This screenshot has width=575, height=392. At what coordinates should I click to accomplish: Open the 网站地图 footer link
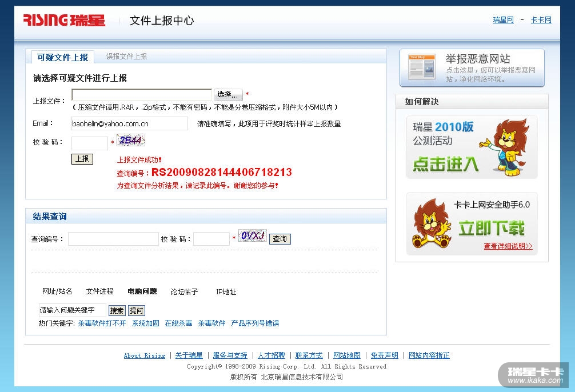pos(347,355)
